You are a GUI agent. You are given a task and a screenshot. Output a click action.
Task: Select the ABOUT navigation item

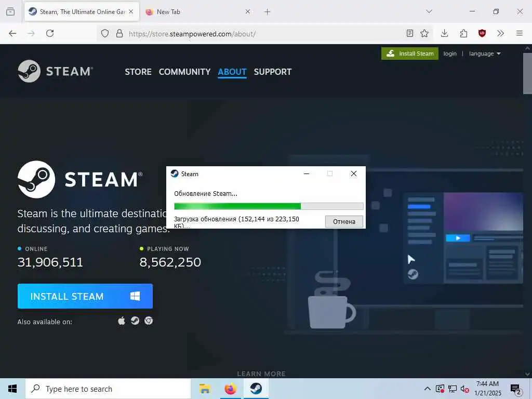pyautogui.click(x=232, y=72)
